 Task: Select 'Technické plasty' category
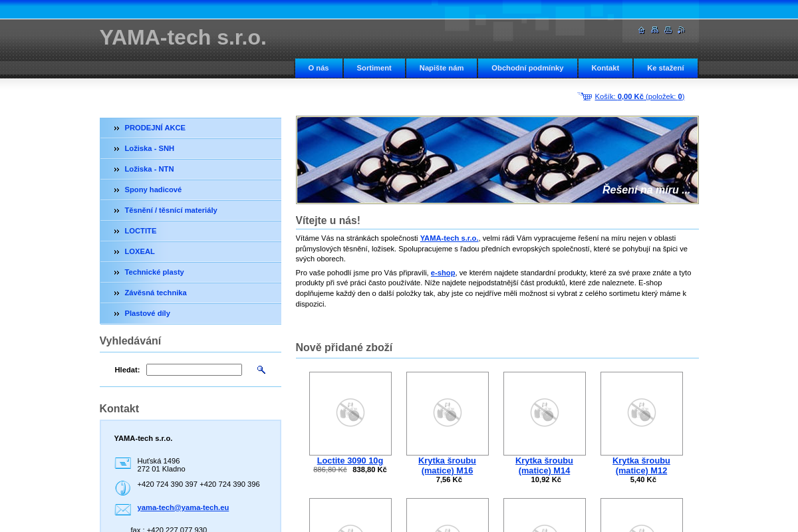click(190, 272)
